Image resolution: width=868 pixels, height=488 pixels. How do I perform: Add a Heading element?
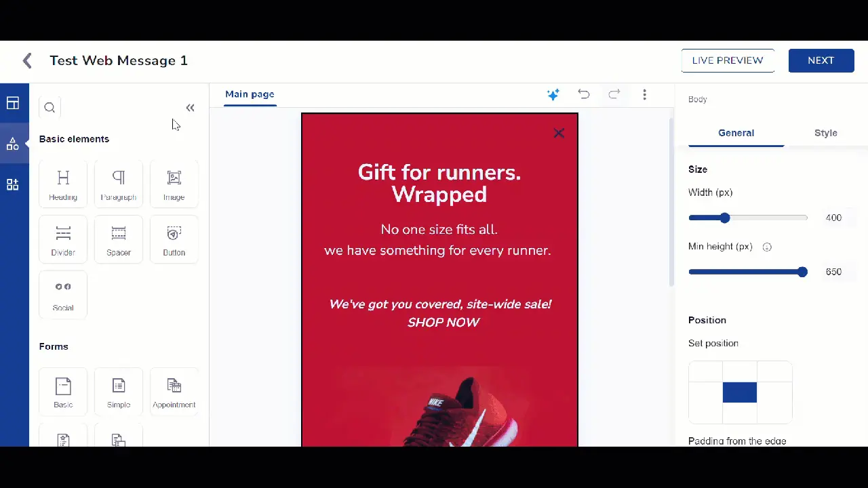pos(63,184)
